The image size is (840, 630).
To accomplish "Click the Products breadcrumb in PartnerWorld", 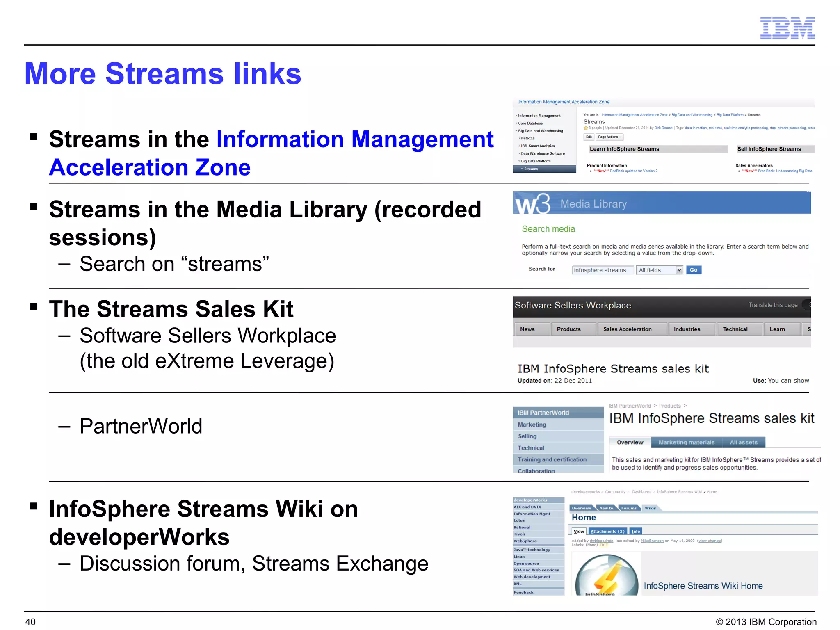I will [x=670, y=406].
